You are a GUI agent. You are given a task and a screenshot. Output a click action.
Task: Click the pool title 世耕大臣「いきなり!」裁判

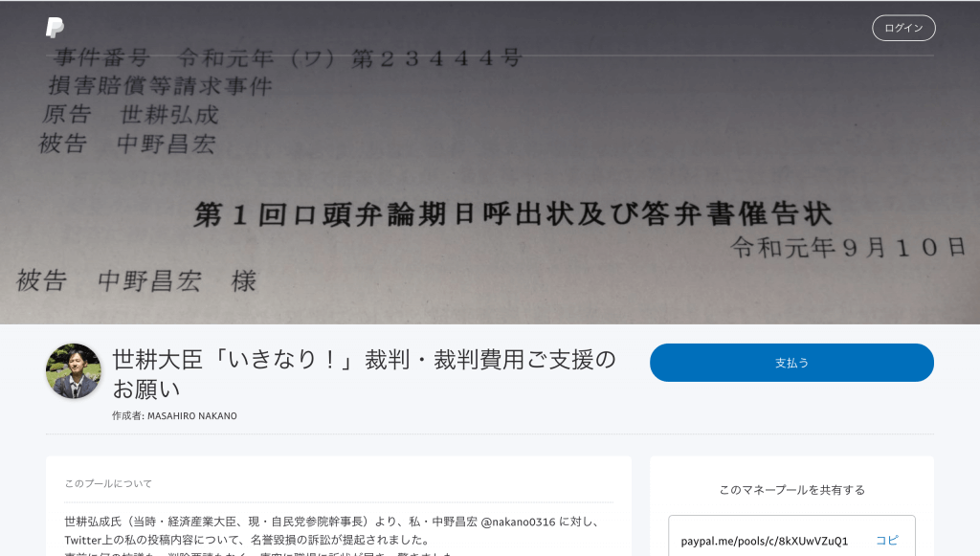coord(365,373)
